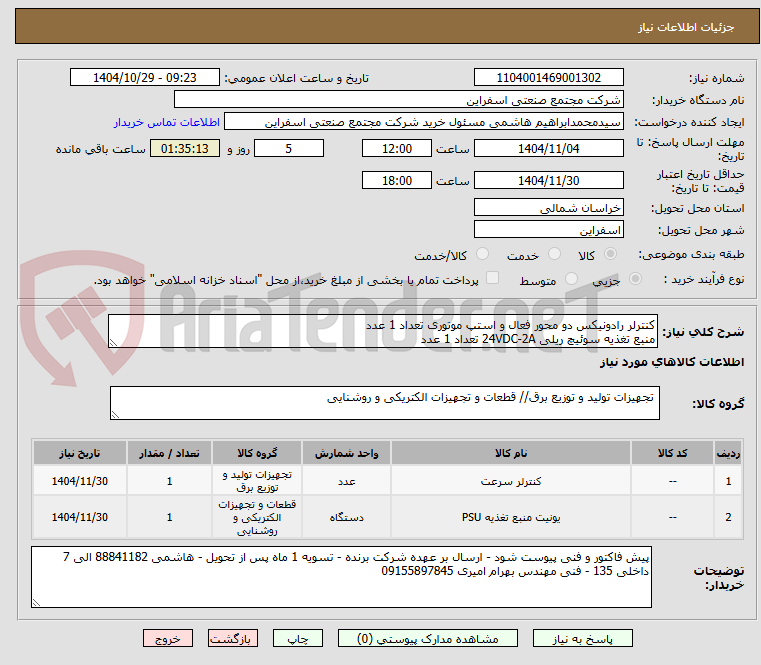Click the unit cell 'عدد'
Image resolution: width=761 pixels, height=665 pixels.
click(x=347, y=481)
